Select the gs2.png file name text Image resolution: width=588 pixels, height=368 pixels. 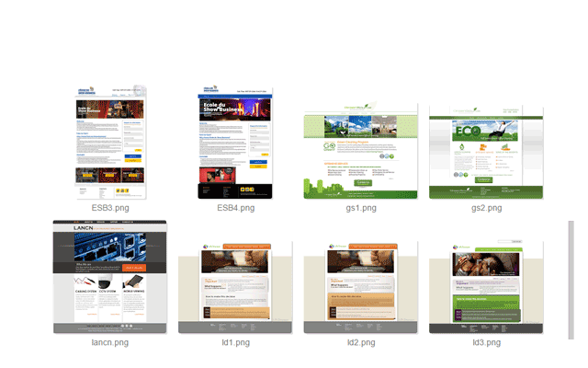485,208
